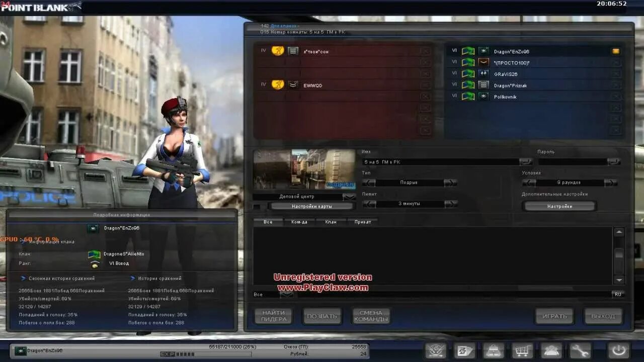Confirm the room name with the enter arrow

(x=526, y=162)
